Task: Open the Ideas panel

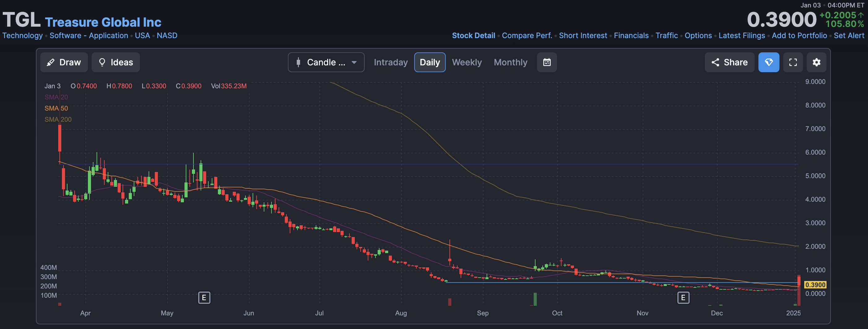Action: [115, 62]
